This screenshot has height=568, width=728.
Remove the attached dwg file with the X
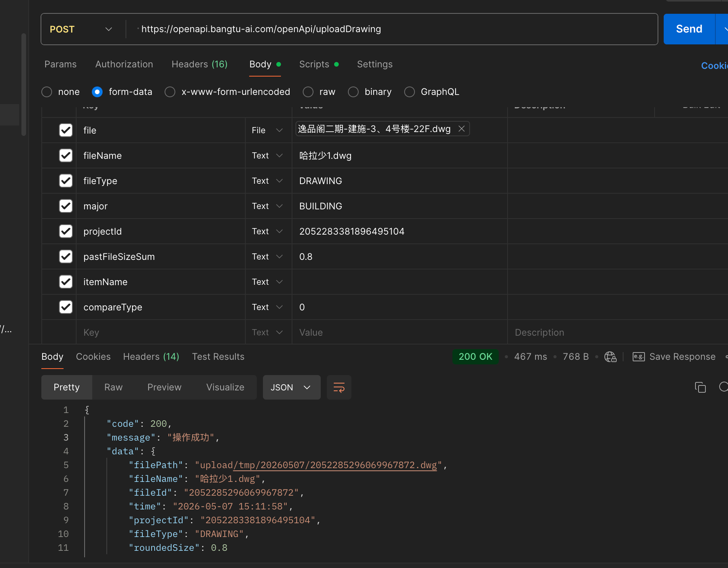pos(462,129)
